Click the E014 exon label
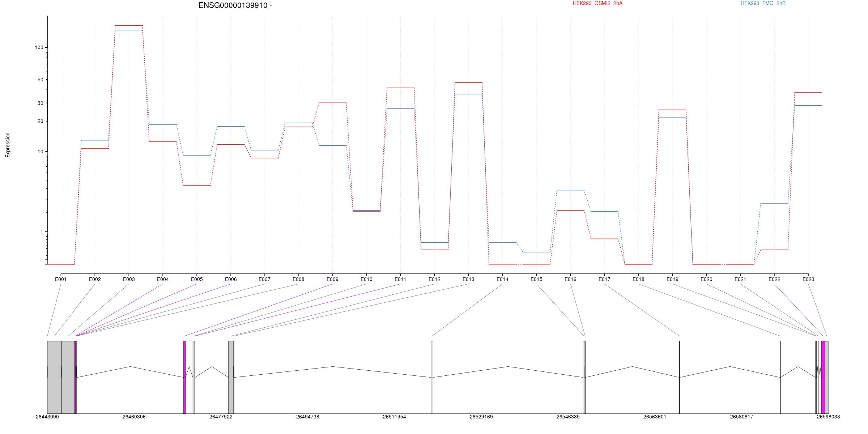Viewport: 868px width, 434px height. 502,279
